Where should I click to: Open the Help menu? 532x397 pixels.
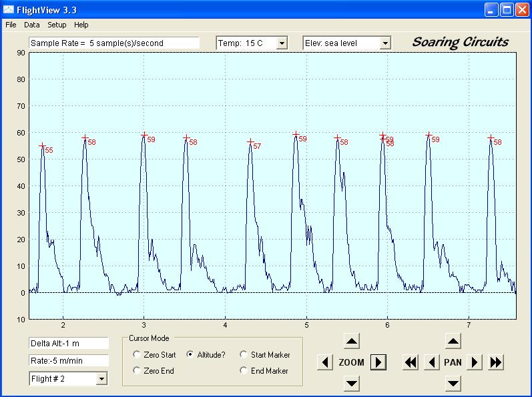click(x=81, y=25)
